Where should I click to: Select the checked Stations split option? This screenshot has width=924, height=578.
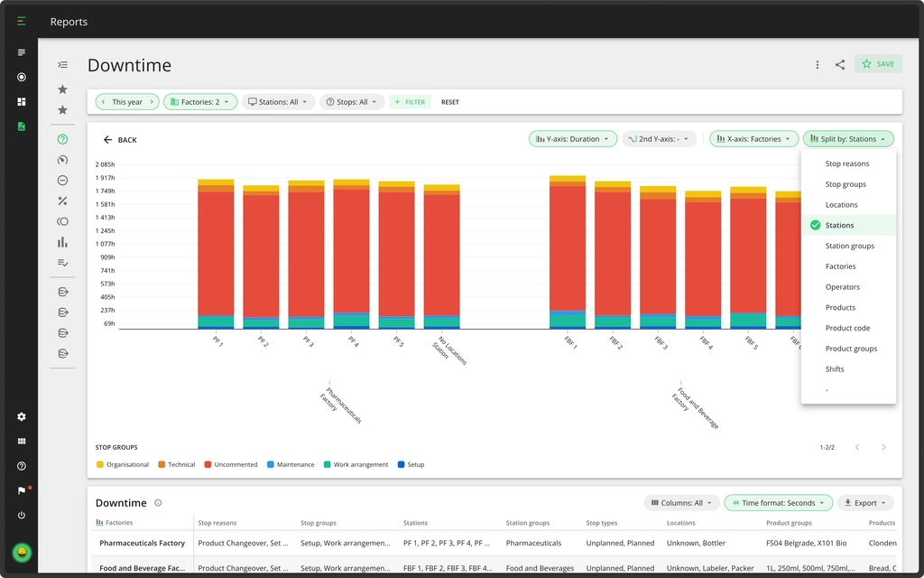coord(848,225)
